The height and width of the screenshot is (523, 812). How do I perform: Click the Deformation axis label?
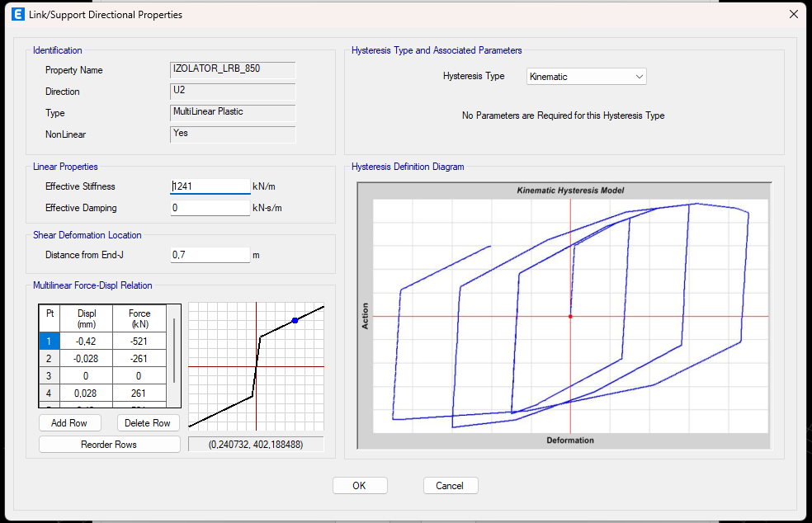(570, 441)
